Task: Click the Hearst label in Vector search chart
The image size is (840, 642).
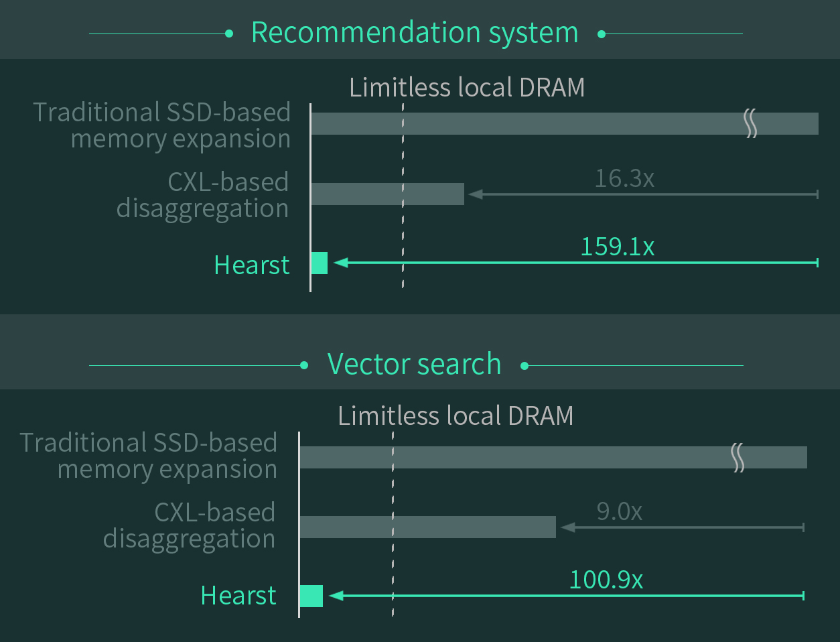Action: click(238, 595)
